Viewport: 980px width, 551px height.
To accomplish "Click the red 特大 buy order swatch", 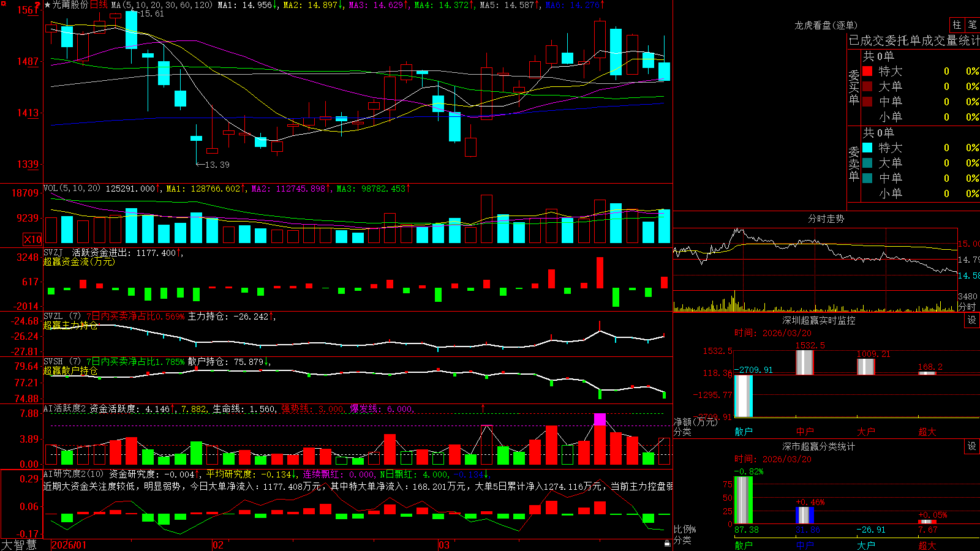I will [867, 71].
